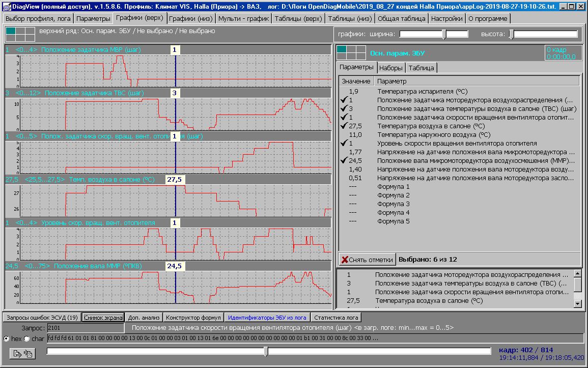This screenshot has width=588, height=368.
Task: Click down arrow of the selected-parameters list scrollbar
Action: click(578, 304)
